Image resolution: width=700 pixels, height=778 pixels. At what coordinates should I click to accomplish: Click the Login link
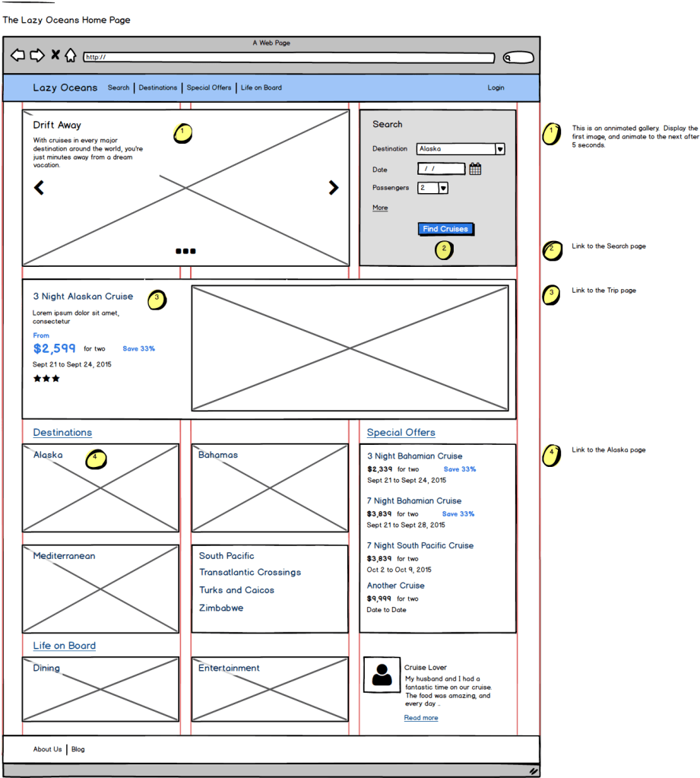pos(496,87)
